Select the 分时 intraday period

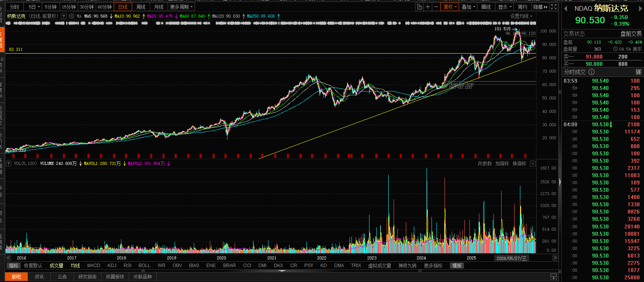(15, 7)
